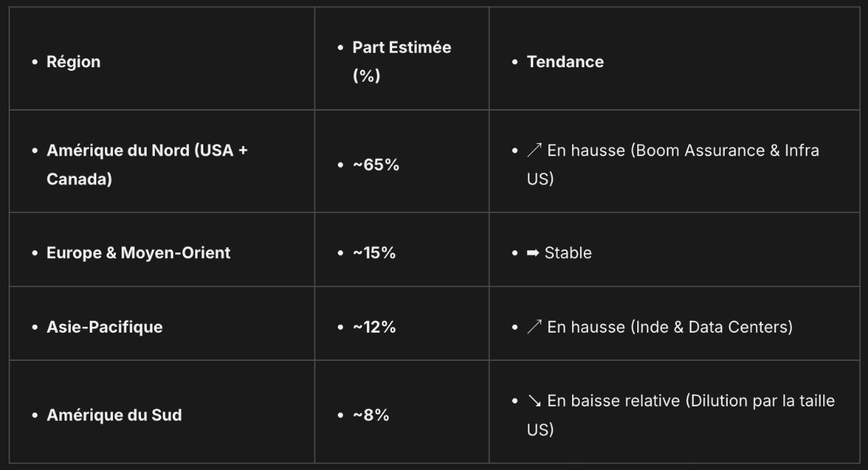Click the right arrow icon beside Stable
Viewport: 868px width, 470px height.
click(x=534, y=253)
